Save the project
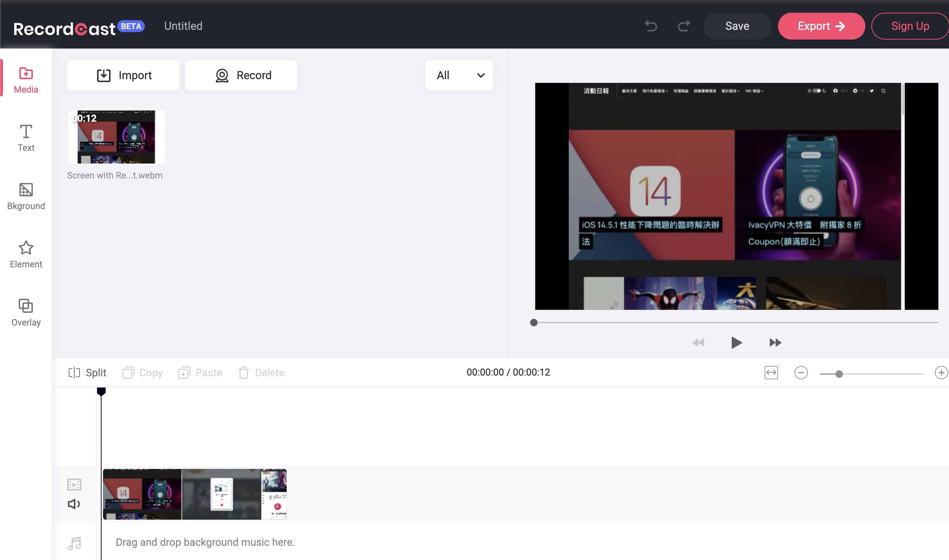 [737, 26]
